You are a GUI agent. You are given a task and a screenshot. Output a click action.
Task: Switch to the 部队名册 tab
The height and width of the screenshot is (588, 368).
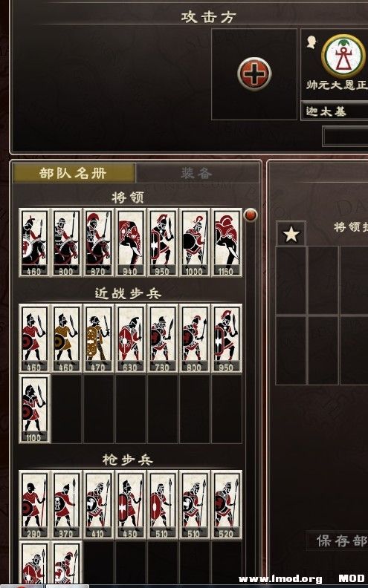pyautogui.click(x=74, y=173)
